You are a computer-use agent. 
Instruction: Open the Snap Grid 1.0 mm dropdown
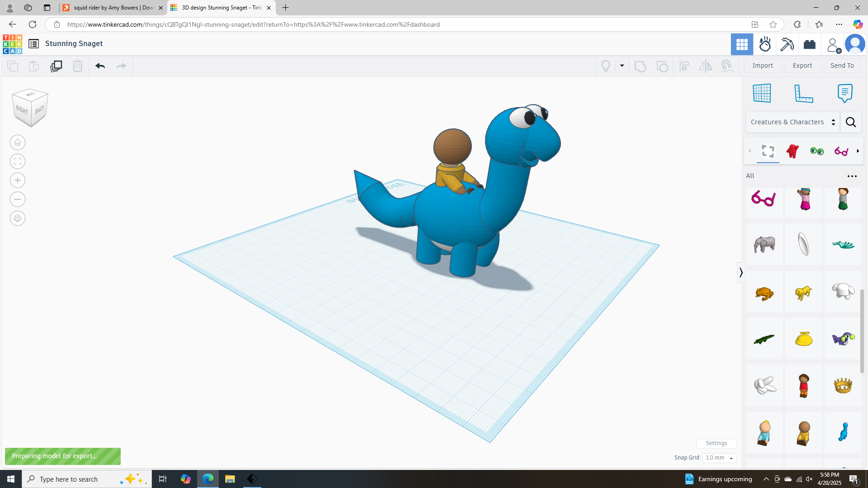click(719, 458)
